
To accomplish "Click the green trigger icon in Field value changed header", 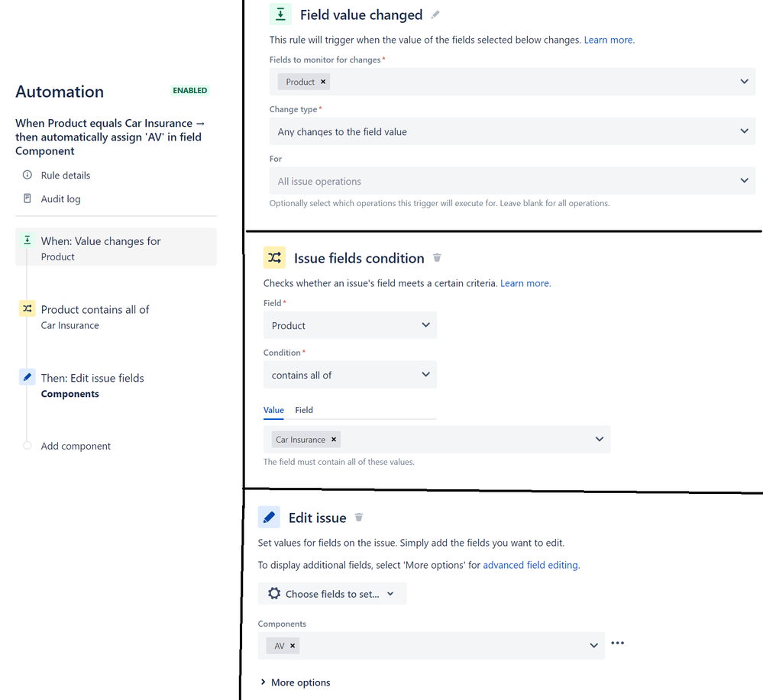I will 280,14.
